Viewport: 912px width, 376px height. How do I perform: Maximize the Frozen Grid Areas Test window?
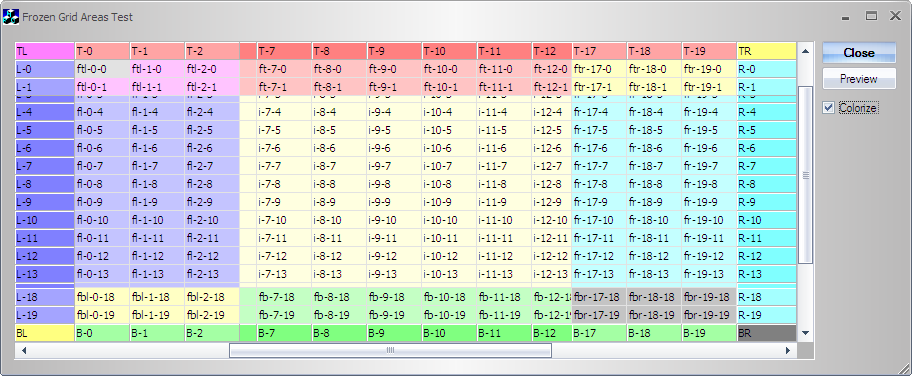tap(871, 16)
